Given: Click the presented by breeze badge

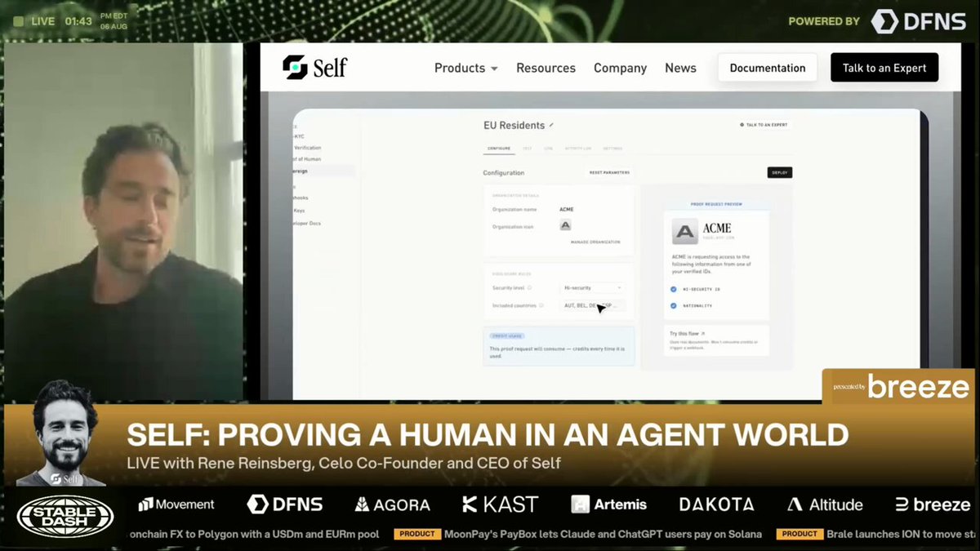Looking at the screenshot, I should [897, 386].
